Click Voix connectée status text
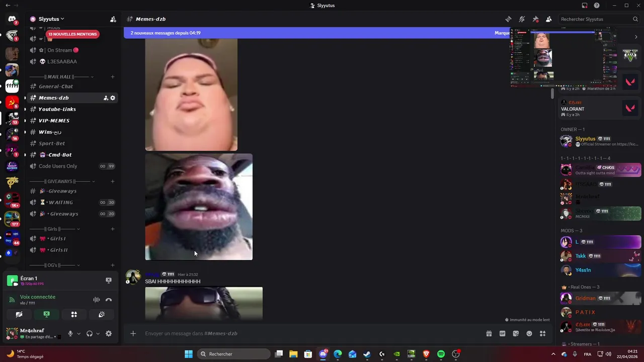Image resolution: width=644 pixels, height=362 pixels. pos(38,297)
